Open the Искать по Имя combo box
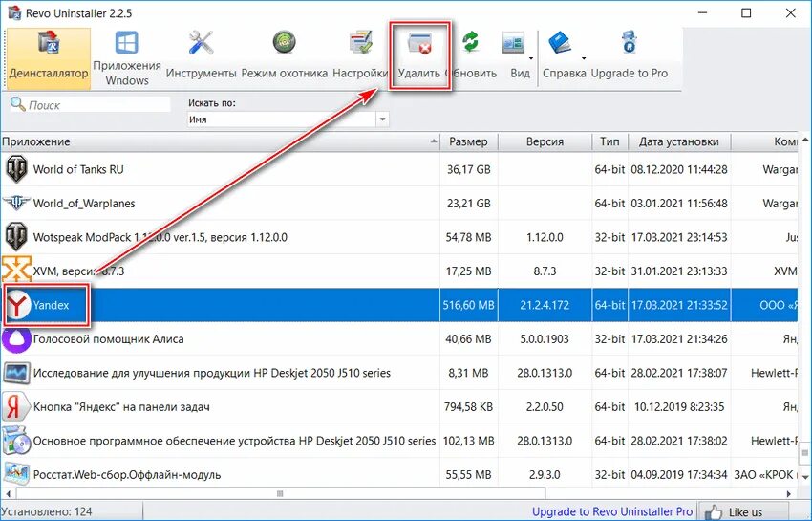 (288, 119)
